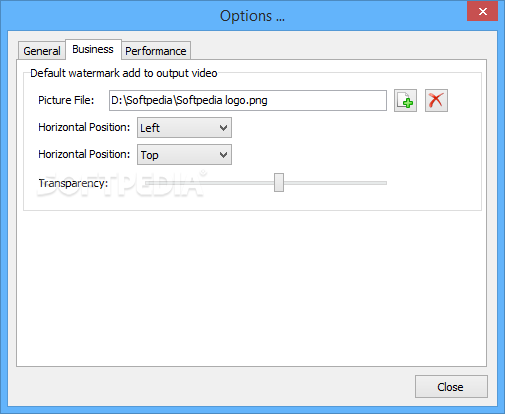
Task: Click the arrow on the Top combo box
Action: tap(223, 155)
